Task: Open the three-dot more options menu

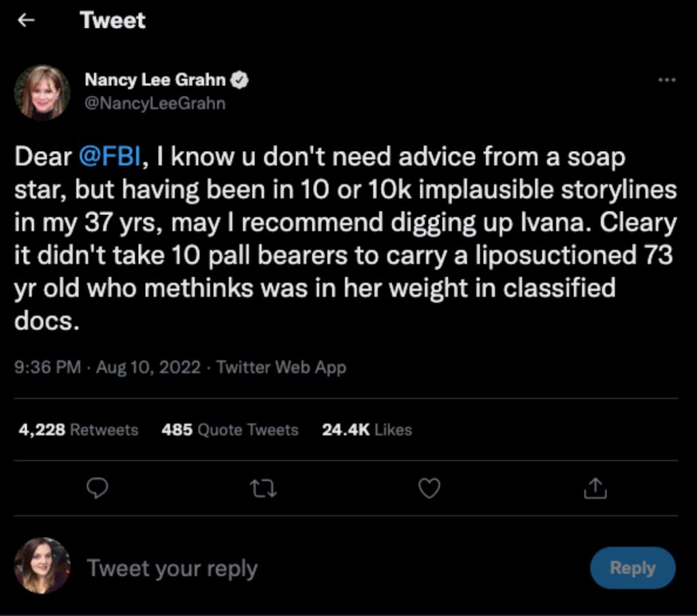Action: click(666, 80)
